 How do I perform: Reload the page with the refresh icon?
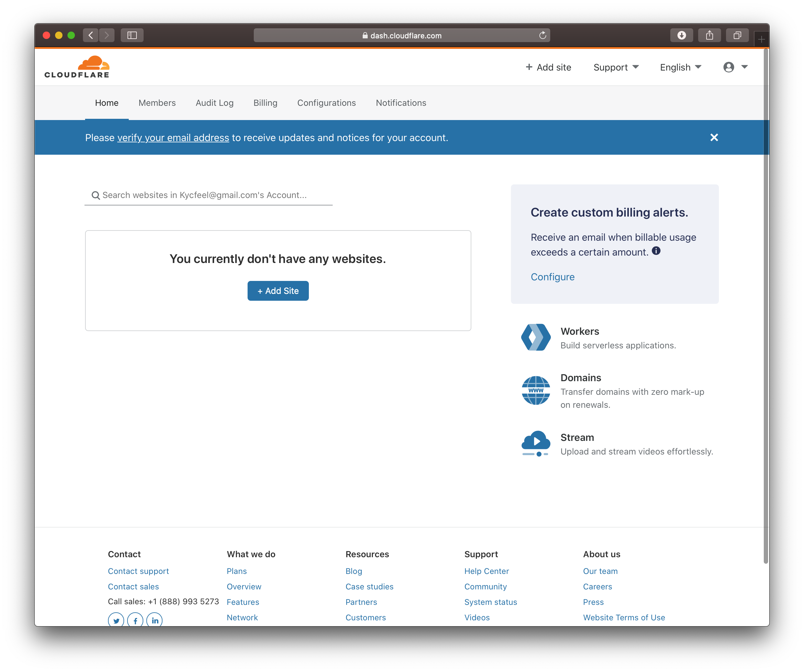(542, 35)
